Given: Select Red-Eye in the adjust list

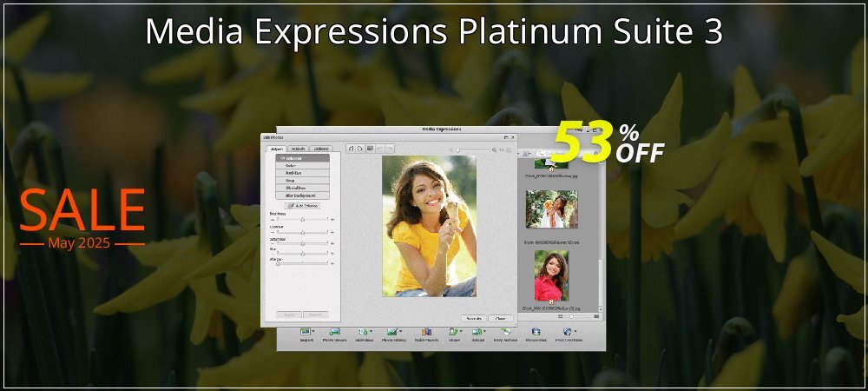Looking at the screenshot, I should pos(302,173).
